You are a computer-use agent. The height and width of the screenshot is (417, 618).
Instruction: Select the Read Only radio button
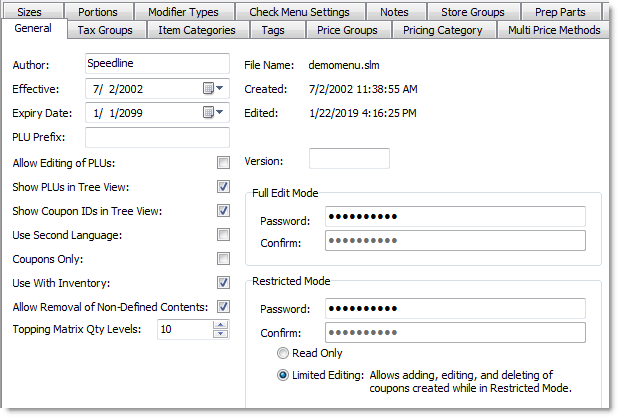click(x=284, y=354)
